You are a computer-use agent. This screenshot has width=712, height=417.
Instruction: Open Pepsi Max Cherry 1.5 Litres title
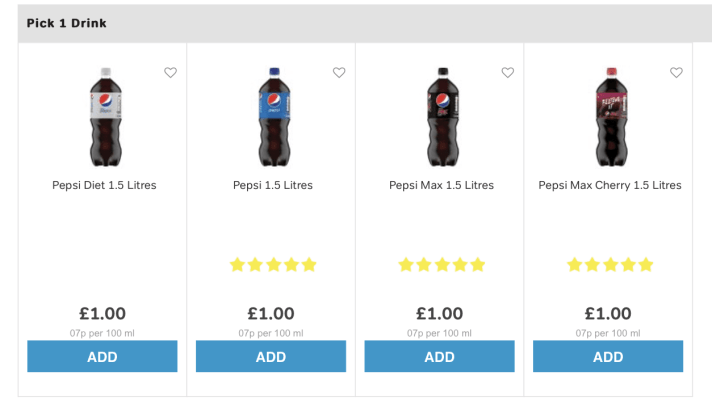pyautogui.click(x=610, y=185)
